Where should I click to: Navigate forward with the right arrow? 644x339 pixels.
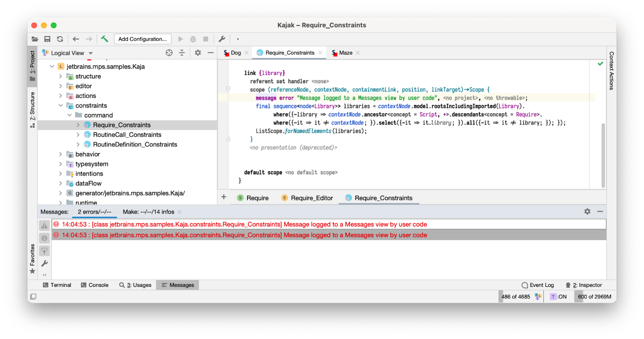pyautogui.click(x=89, y=39)
